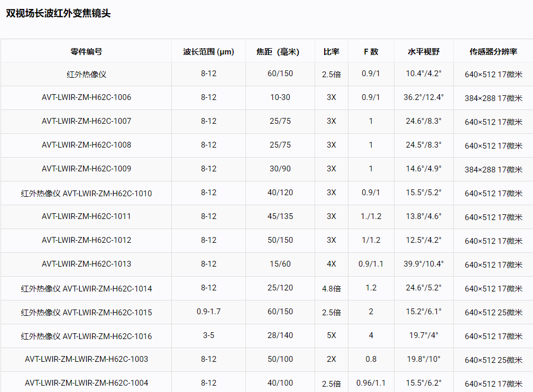Click field of view 19.7°/4°
Screen dimensions: 533x392
(424, 335)
